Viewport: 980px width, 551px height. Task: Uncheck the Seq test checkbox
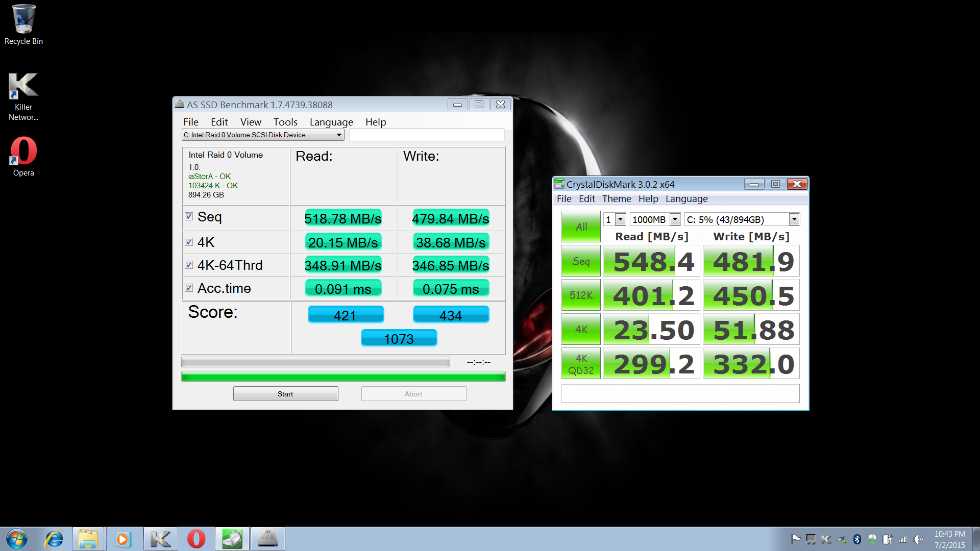(x=189, y=216)
